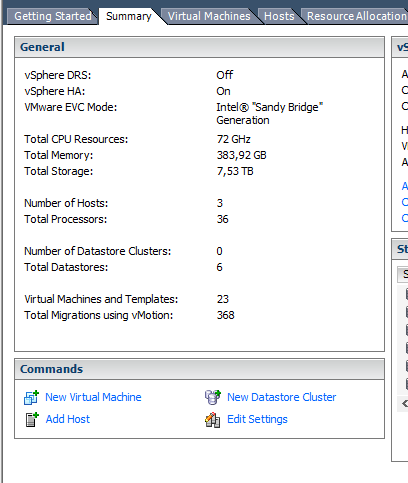Select the Total Memory label
This screenshot has height=483, width=408.
pos(59,155)
